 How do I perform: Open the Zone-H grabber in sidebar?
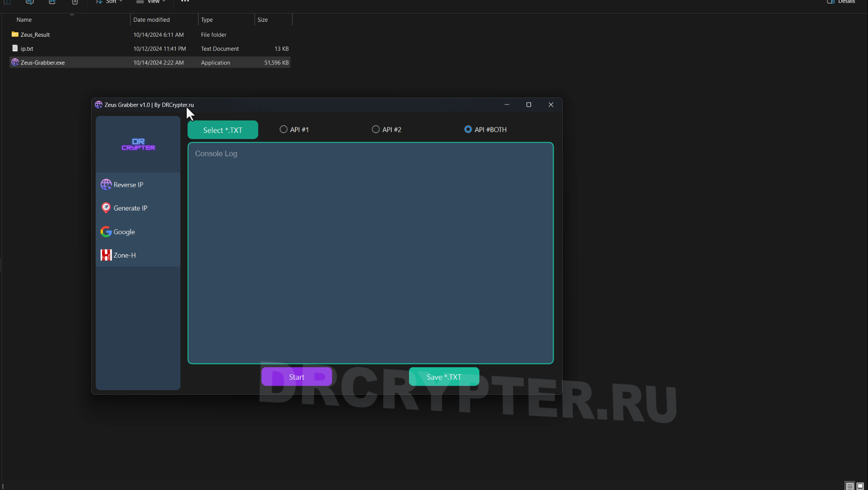pos(138,255)
